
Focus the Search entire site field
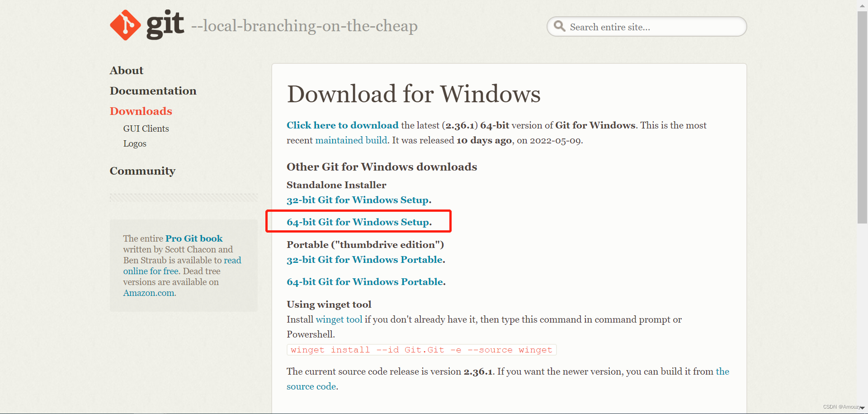point(646,27)
